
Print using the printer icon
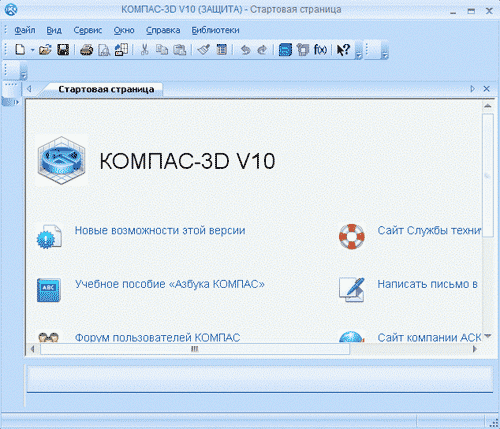coord(86,50)
